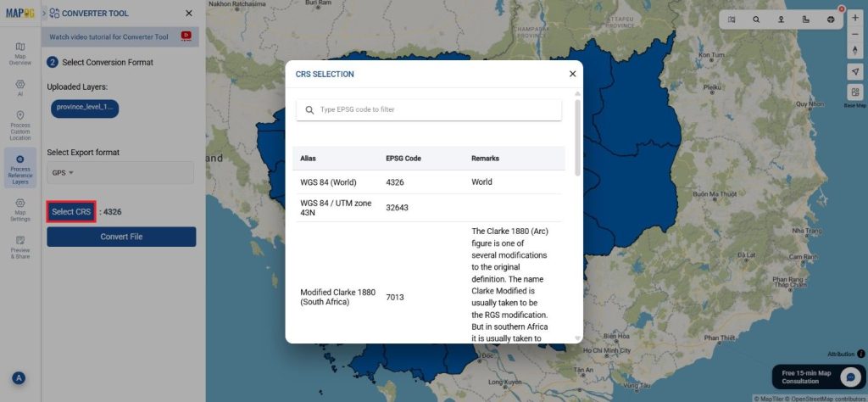
Task: Click EPSG code 32643 cell
Action: click(x=397, y=208)
